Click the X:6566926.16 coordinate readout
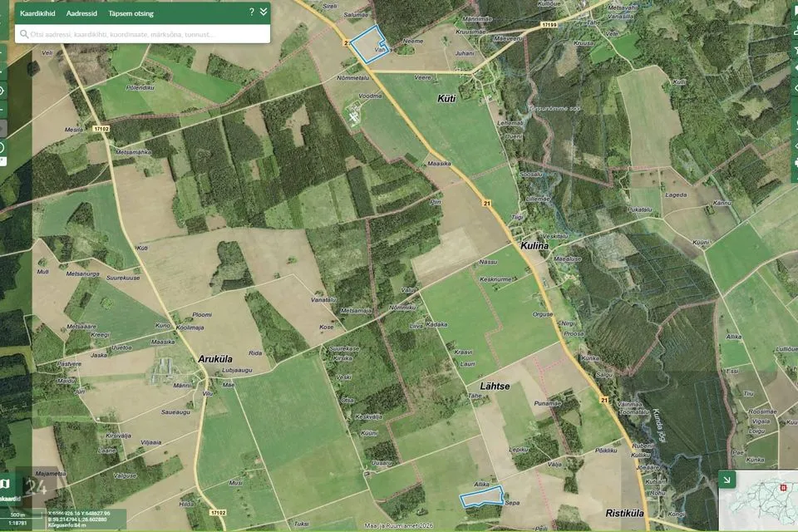 tap(79, 513)
